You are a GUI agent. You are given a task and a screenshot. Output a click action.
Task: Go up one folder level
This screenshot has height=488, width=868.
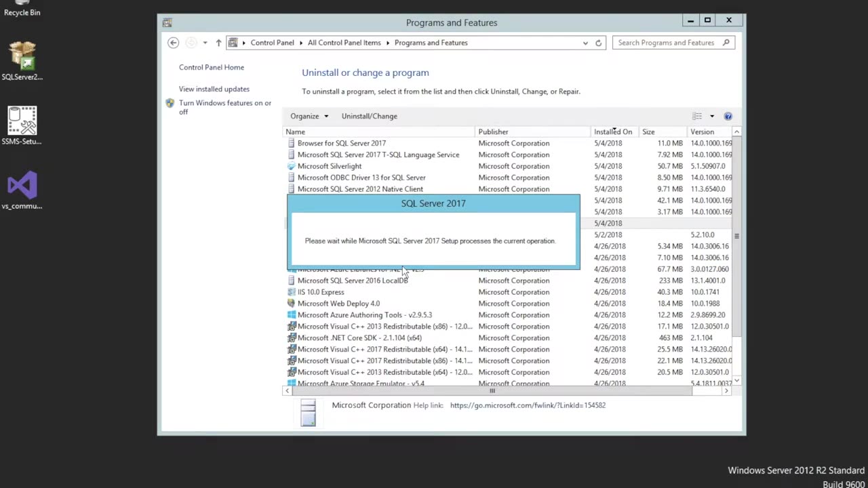tap(218, 43)
